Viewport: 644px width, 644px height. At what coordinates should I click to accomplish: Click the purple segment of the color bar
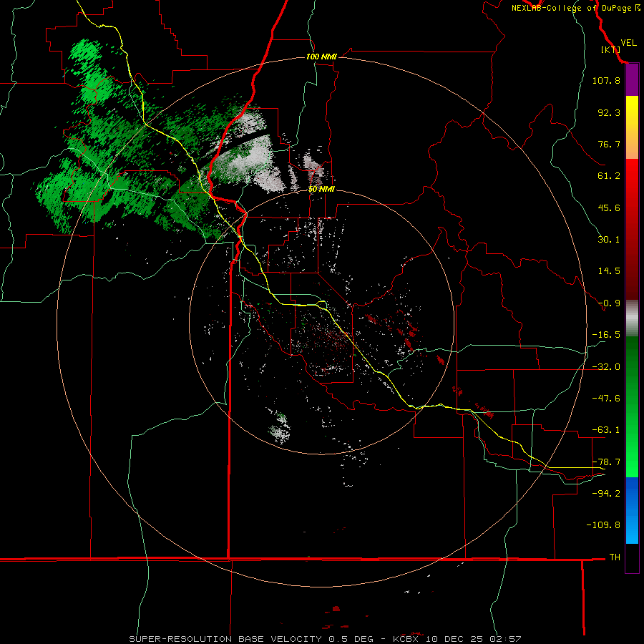click(632, 80)
